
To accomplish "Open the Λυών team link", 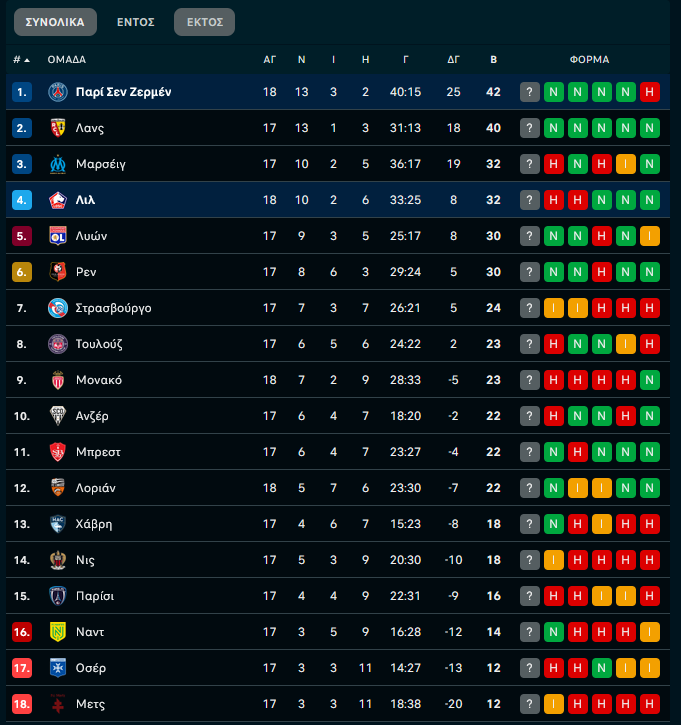I will pos(91,236).
